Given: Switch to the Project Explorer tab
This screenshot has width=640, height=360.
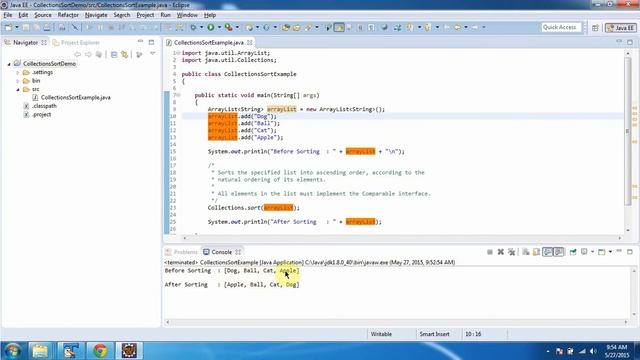Looking at the screenshot, I should coord(76,42).
